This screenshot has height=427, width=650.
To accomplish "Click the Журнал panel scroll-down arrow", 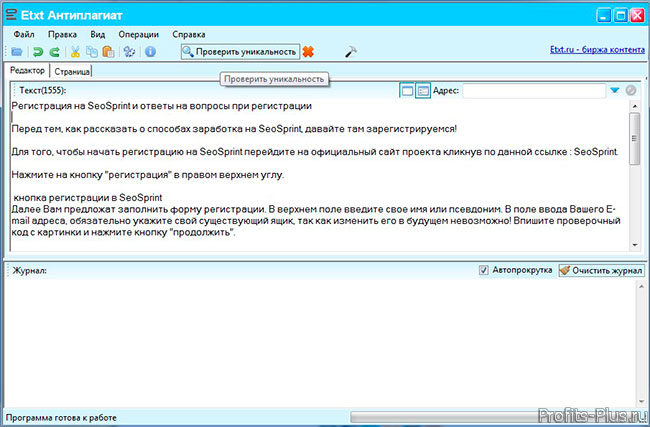I will pos(641,402).
